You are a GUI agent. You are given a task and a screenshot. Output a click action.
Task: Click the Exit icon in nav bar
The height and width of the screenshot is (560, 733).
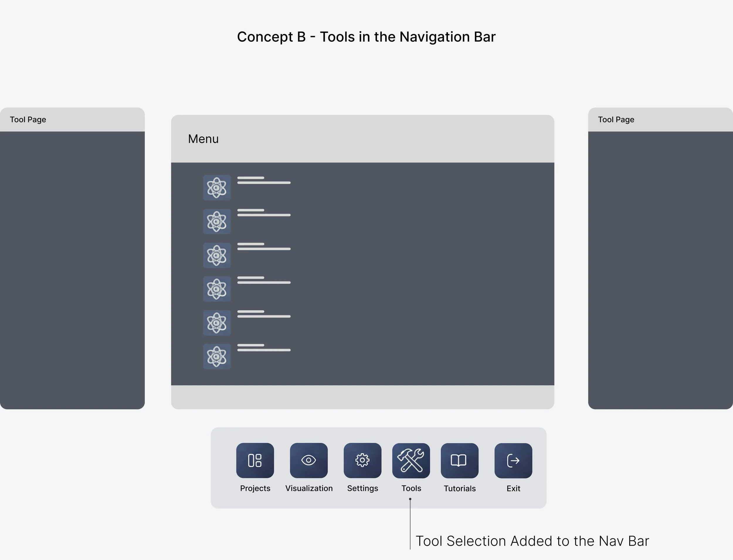[513, 460]
